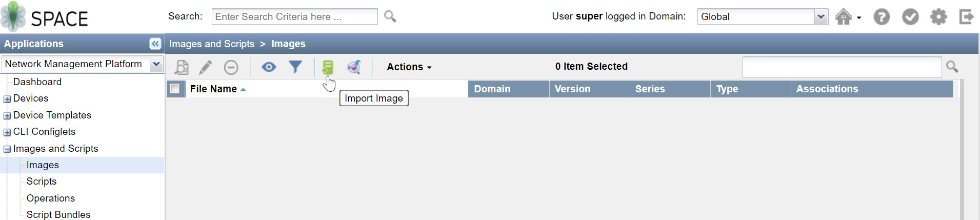Select Scripts in the navigation tree
This screenshot has height=220, width=980.
42,182
